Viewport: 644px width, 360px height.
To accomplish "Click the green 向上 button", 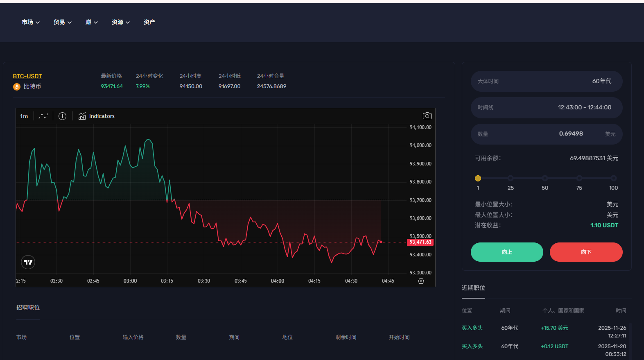I will tap(507, 252).
